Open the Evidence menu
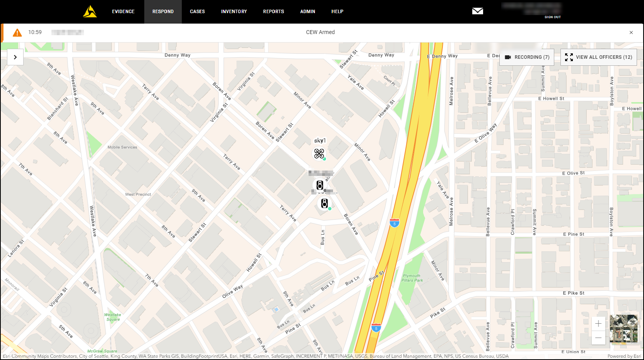 [x=123, y=12]
